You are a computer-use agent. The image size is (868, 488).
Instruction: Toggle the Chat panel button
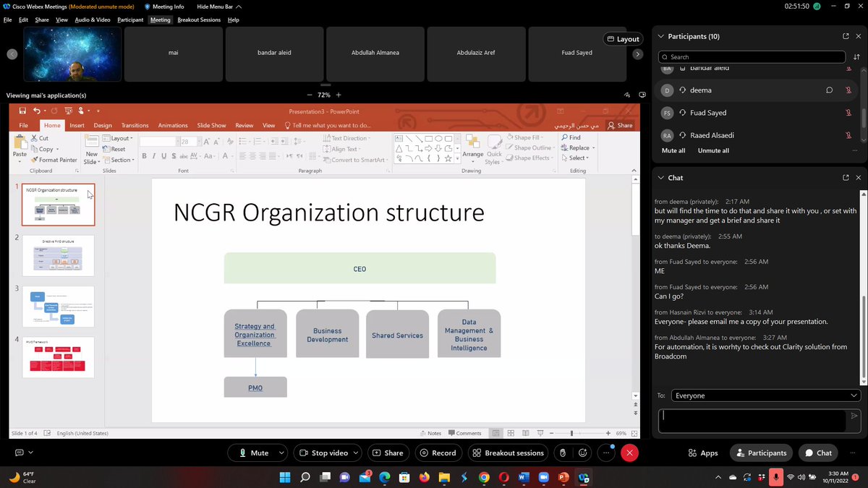pyautogui.click(x=818, y=453)
